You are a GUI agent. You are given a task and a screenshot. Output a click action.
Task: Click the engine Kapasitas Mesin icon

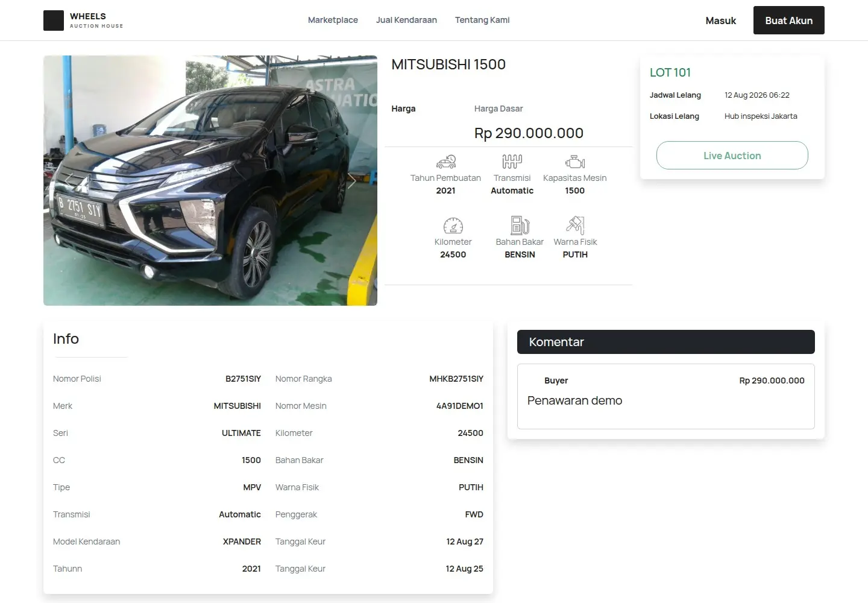pyautogui.click(x=575, y=162)
